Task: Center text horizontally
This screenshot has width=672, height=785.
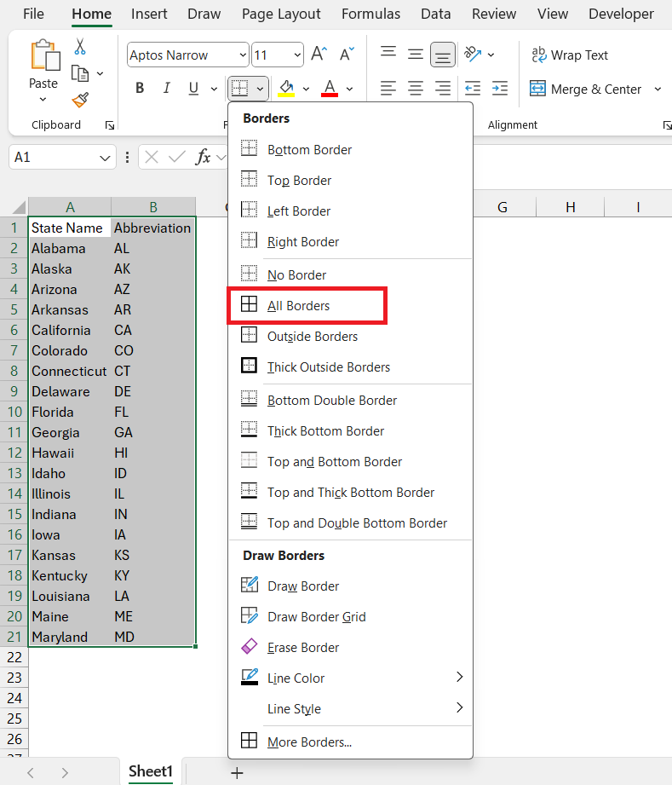Action: 416,89
